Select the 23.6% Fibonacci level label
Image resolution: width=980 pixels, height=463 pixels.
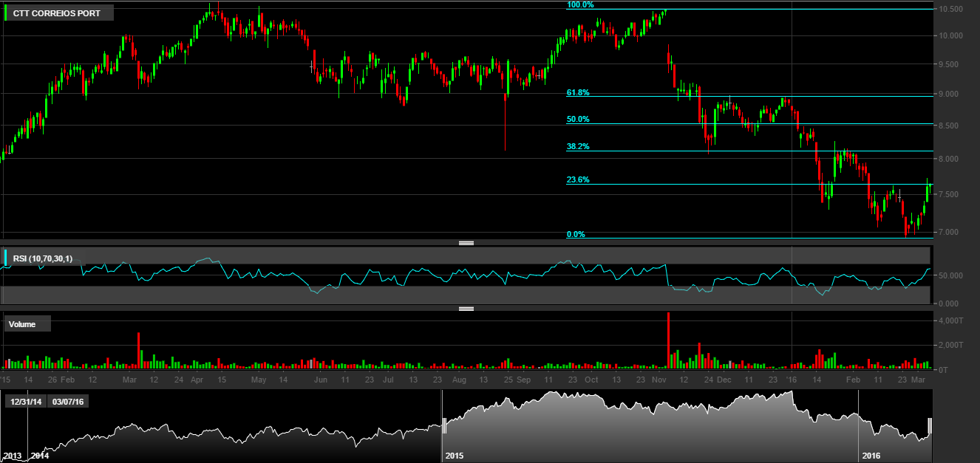[x=578, y=180]
